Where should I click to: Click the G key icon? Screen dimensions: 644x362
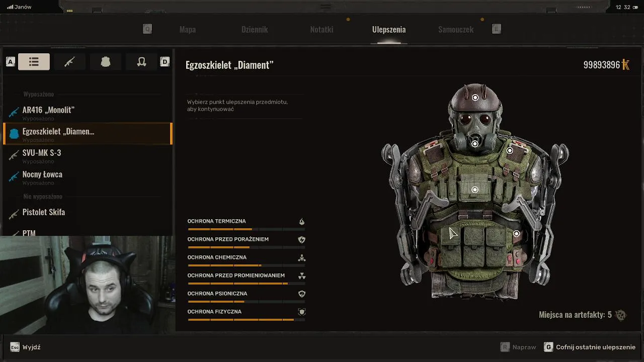(548, 347)
